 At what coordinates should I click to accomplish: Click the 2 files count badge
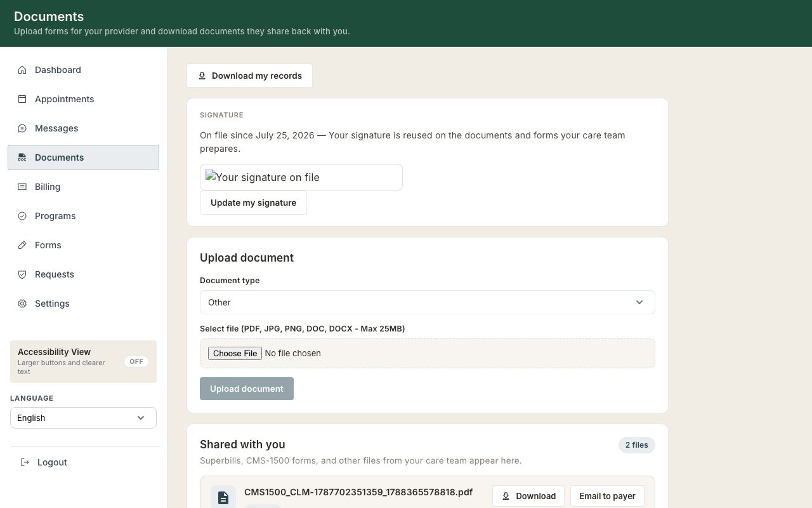coord(637,445)
